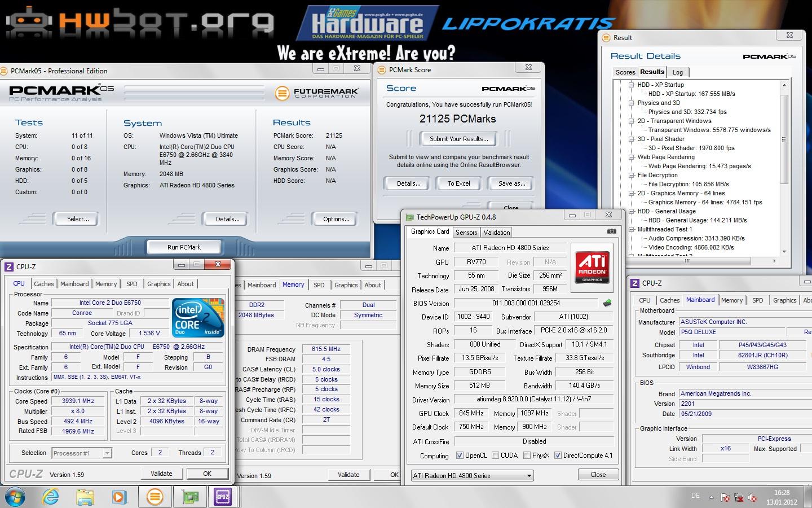Image resolution: width=812 pixels, height=508 pixels.
Task: Switch to CPU-Z purple taskbar icon
Action: (x=223, y=497)
